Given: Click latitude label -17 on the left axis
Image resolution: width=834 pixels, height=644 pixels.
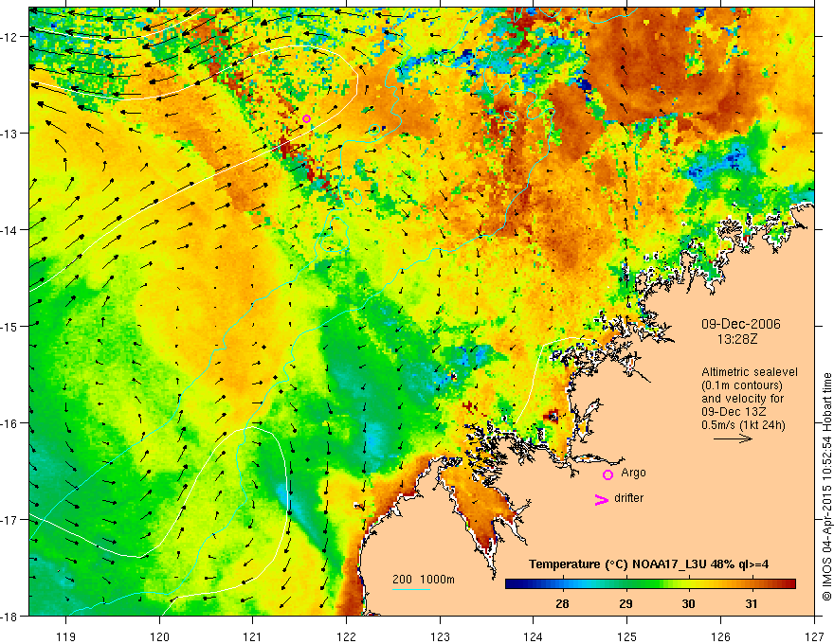Looking at the screenshot, I should [x=10, y=520].
